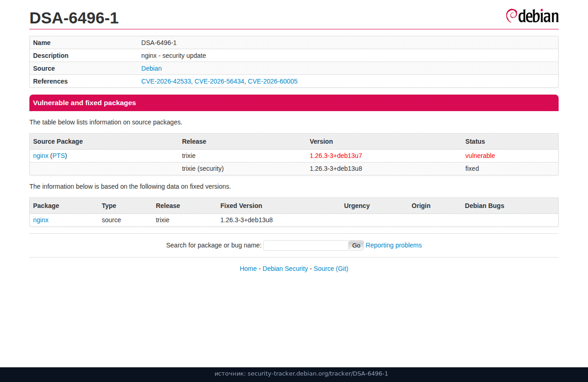Click the Origin column header
The width and height of the screenshot is (588, 382).
421,206
